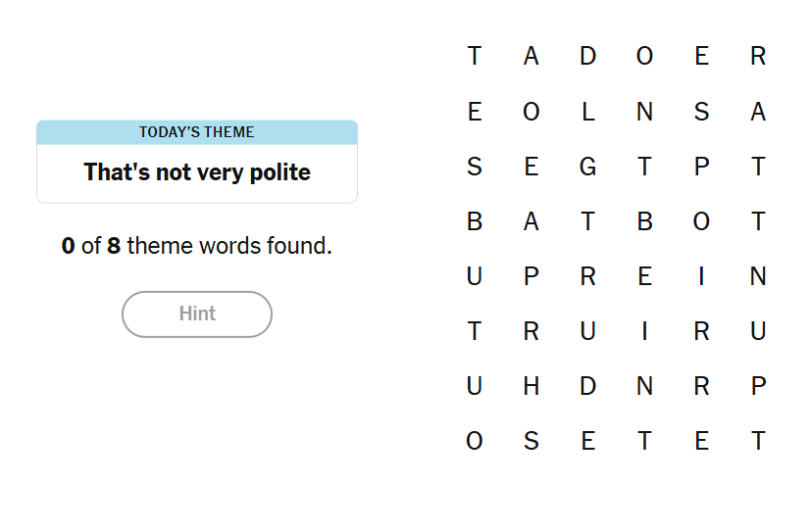This screenshot has width=810, height=532.
Task: Select the letter H in the grid
Action: [x=531, y=386]
